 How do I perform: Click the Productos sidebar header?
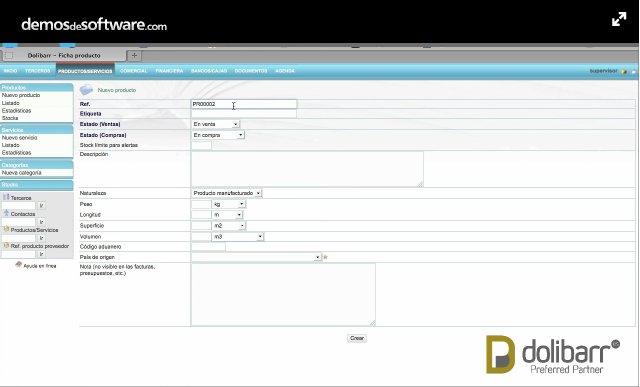point(37,87)
